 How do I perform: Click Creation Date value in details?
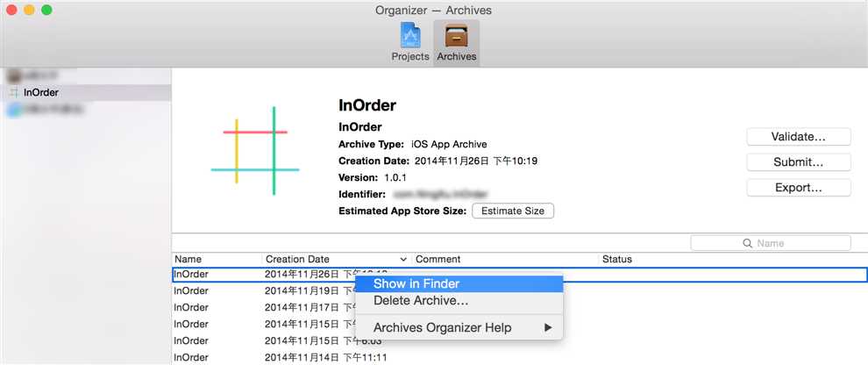coord(475,161)
